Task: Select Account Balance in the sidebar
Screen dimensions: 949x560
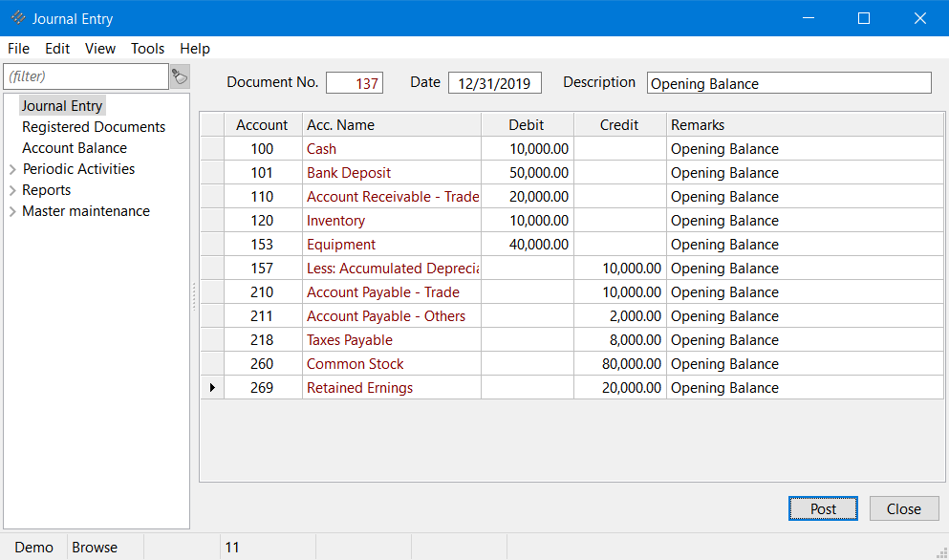Action: coord(75,148)
